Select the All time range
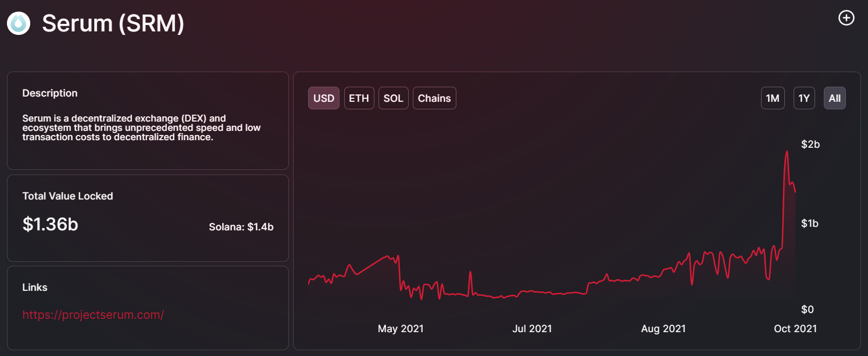 point(835,98)
